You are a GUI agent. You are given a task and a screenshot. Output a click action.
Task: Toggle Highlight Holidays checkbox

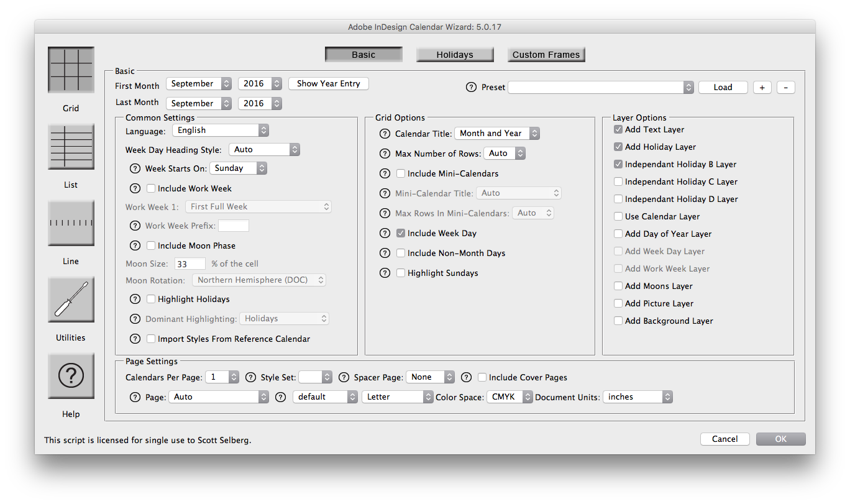151,299
